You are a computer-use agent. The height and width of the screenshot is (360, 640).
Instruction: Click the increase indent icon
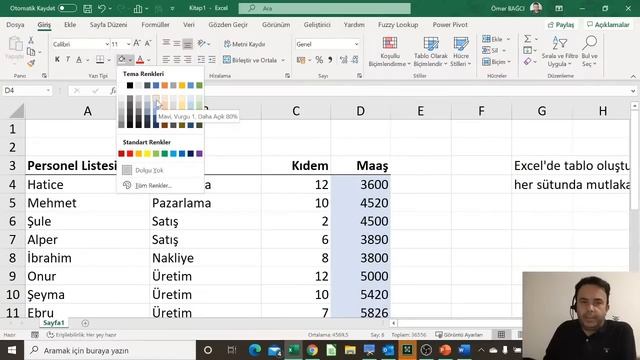pyautogui.click(x=212, y=60)
